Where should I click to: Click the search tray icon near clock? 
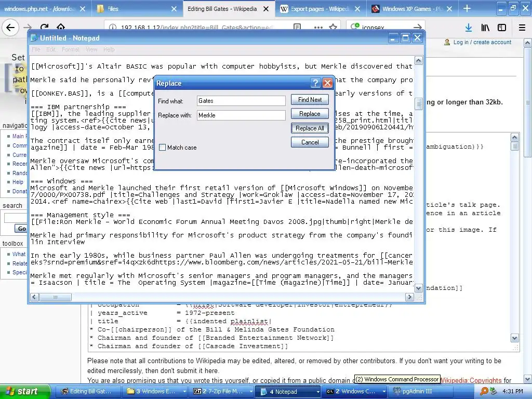click(484, 392)
